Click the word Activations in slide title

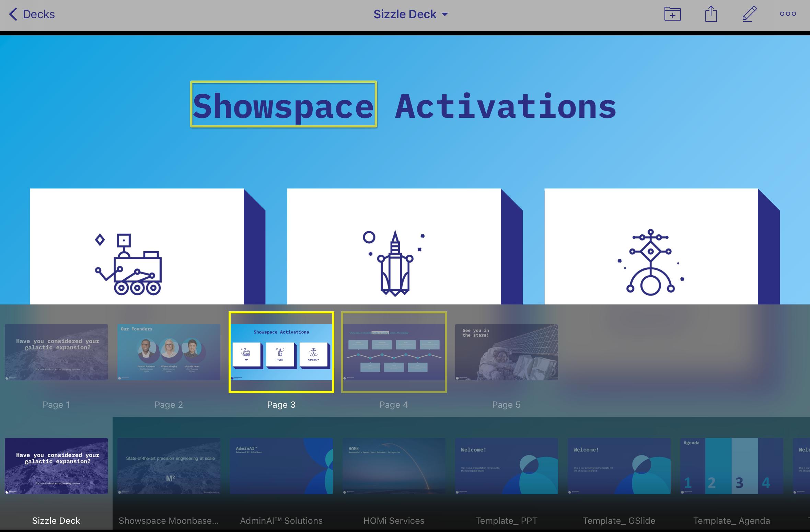click(x=506, y=106)
